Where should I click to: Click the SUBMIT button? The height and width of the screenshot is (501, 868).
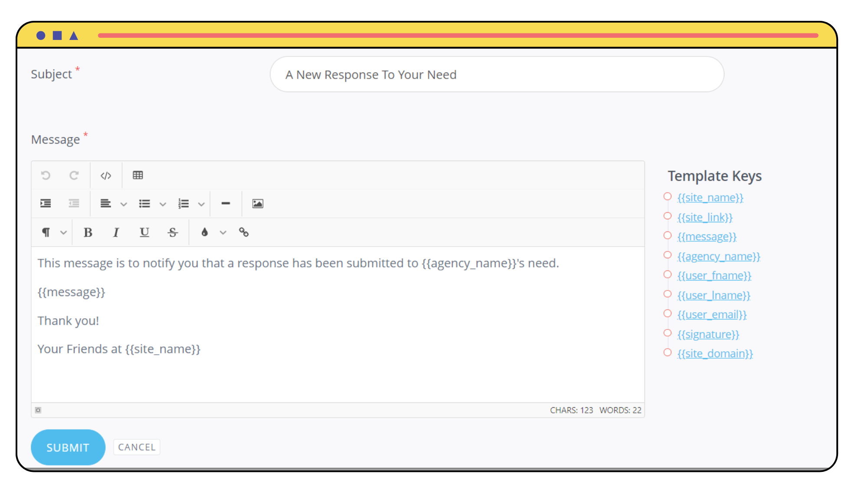pyautogui.click(x=67, y=447)
